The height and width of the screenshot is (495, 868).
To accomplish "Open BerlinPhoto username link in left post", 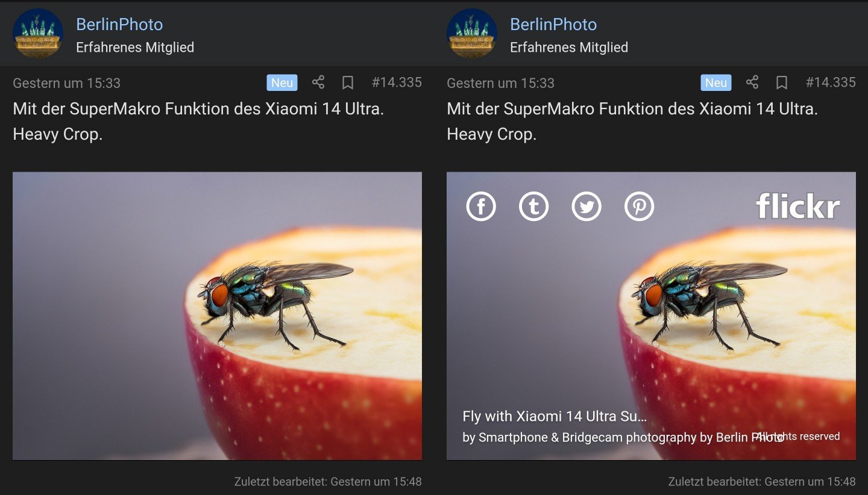I will pos(119,25).
